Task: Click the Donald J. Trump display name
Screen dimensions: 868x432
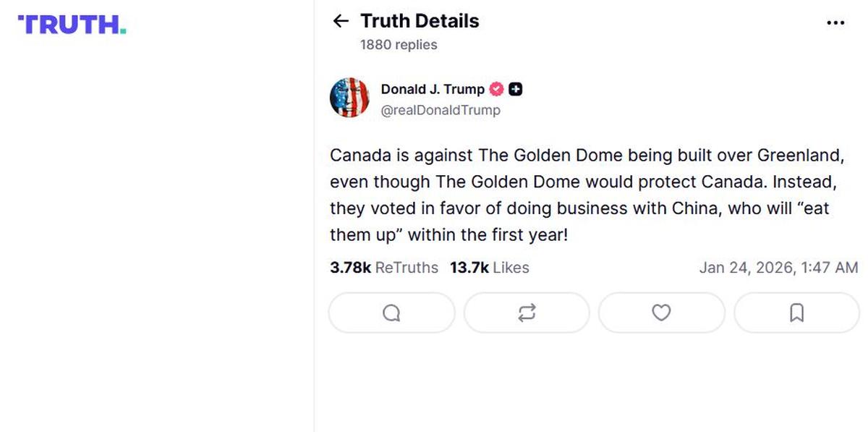Action: point(433,90)
